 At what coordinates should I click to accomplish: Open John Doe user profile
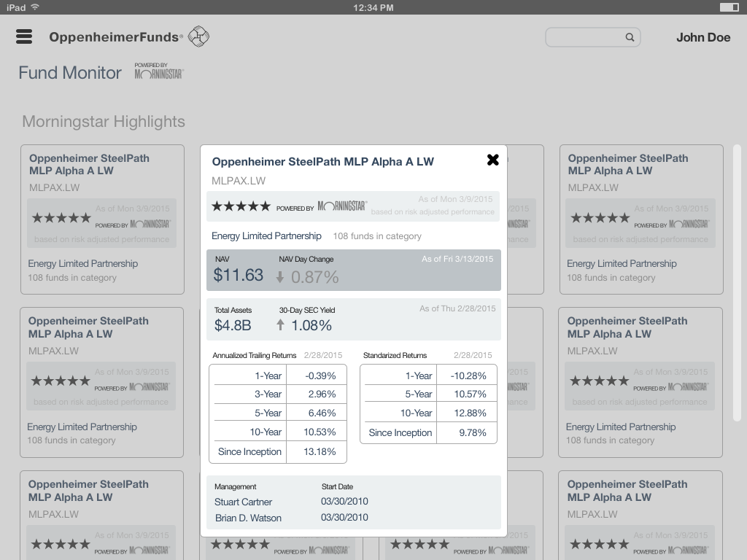[703, 38]
